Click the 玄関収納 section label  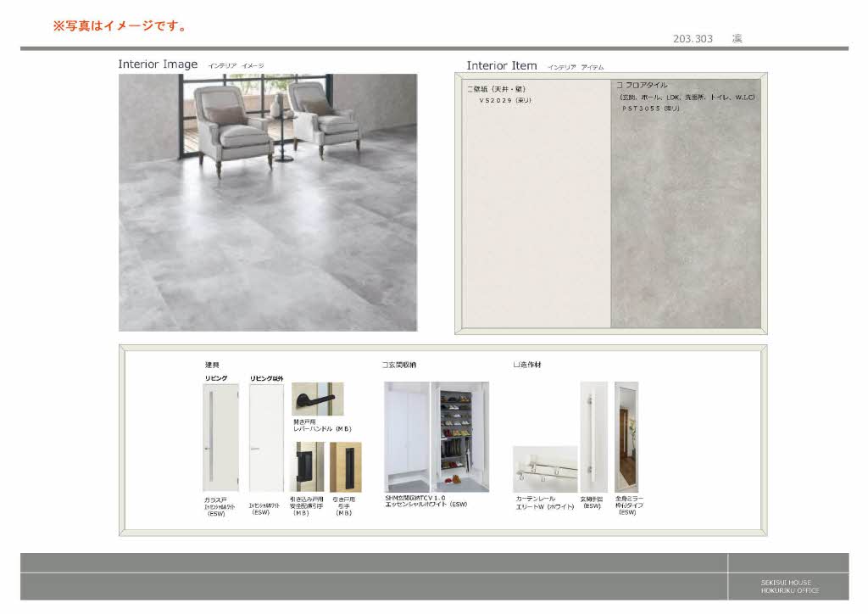click(x=401, y=365)
